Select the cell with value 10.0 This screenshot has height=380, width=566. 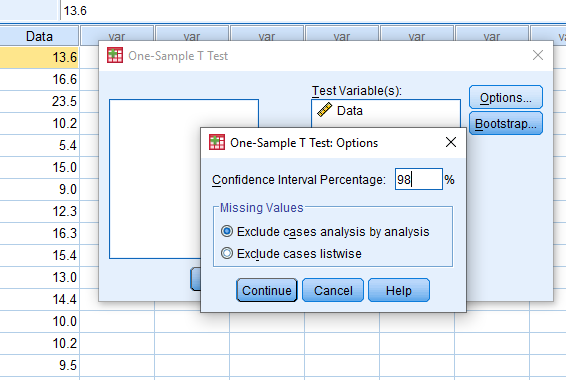pyautogui.click(x=39, y=321)
